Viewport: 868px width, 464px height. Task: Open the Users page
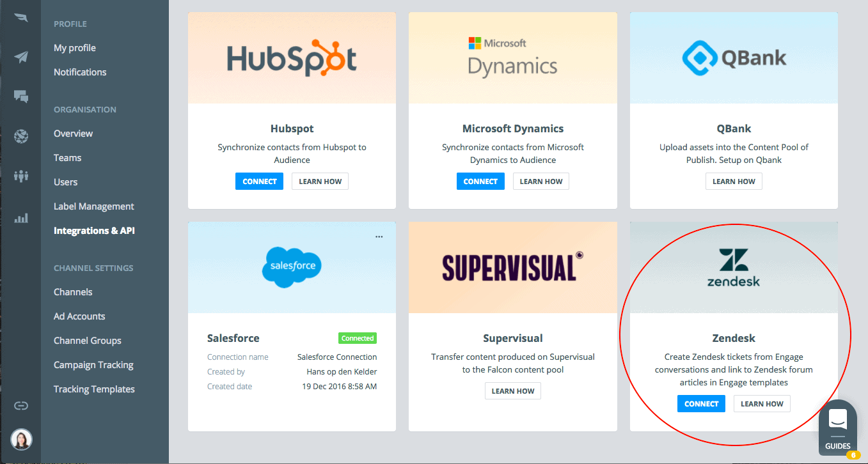(65, 182)
